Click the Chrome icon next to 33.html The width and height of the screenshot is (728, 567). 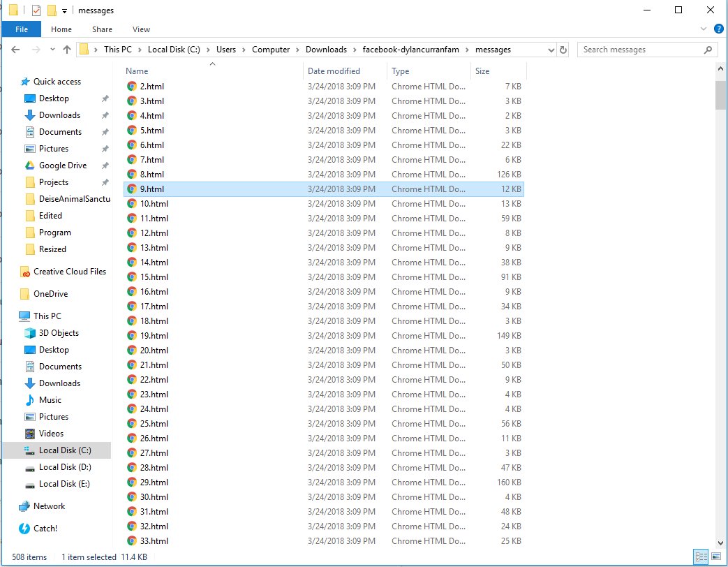click(x=132, y=541)
